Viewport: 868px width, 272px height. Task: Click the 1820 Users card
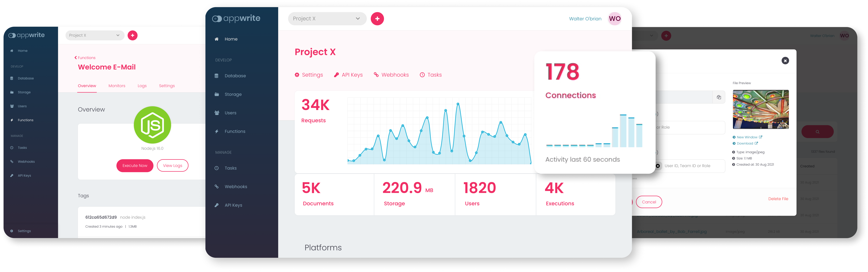pos(495,195)
